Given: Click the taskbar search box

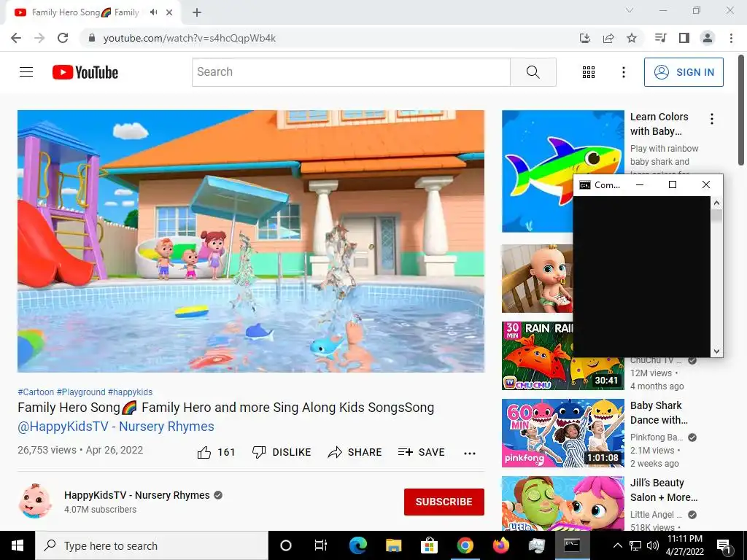Looking at the screenshot, I should (152, 545).
